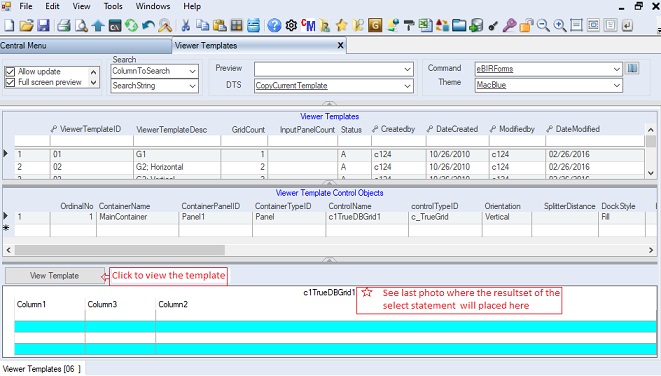661x376 pixels.
Task: Click the paint roller icon
Action: coord(408,26)
